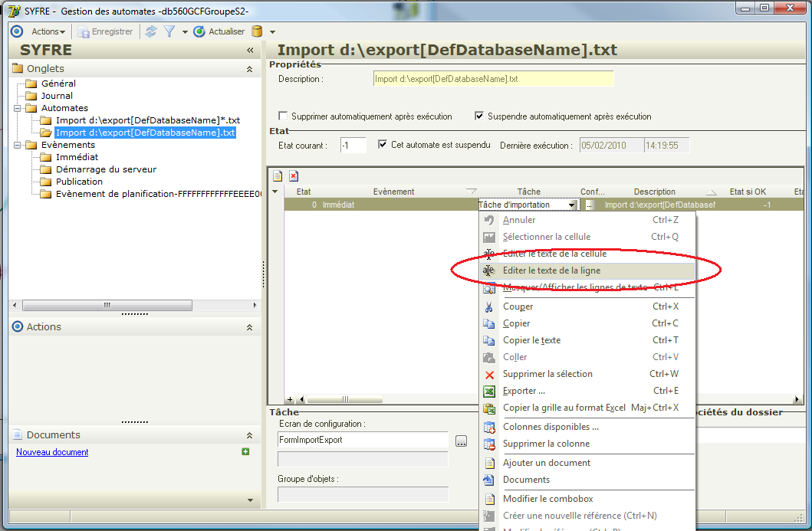Image resolution: width=812 pixels, height=531 pixels.
Task: Sort by the Evènement column header
Action: (x=393, y=192)
